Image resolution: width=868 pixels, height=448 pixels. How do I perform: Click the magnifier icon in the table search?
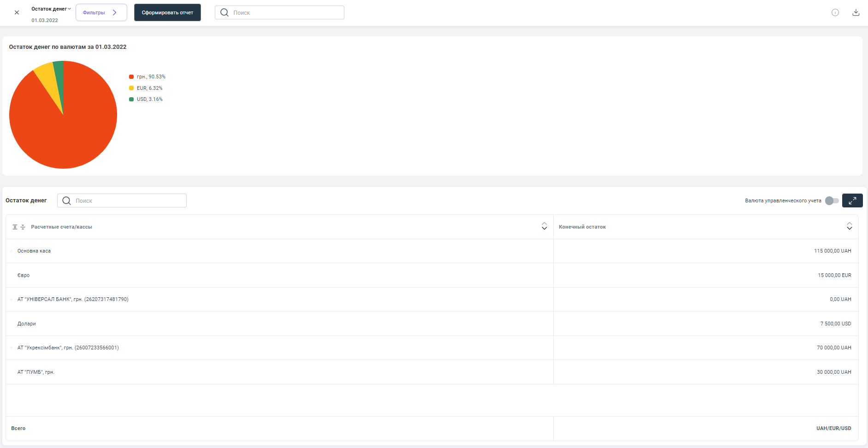pyautogui.click(x=67, y=200)
